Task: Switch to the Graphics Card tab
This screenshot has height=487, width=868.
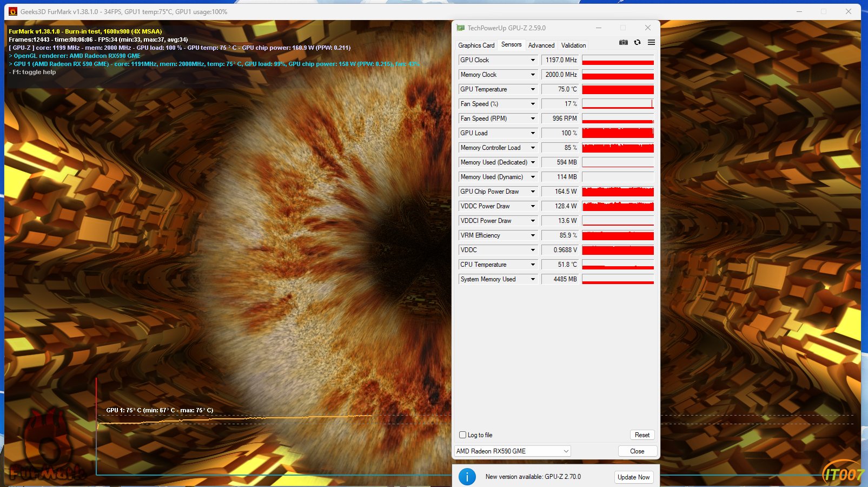Action: pyautogui.click(x=476, y=45)
